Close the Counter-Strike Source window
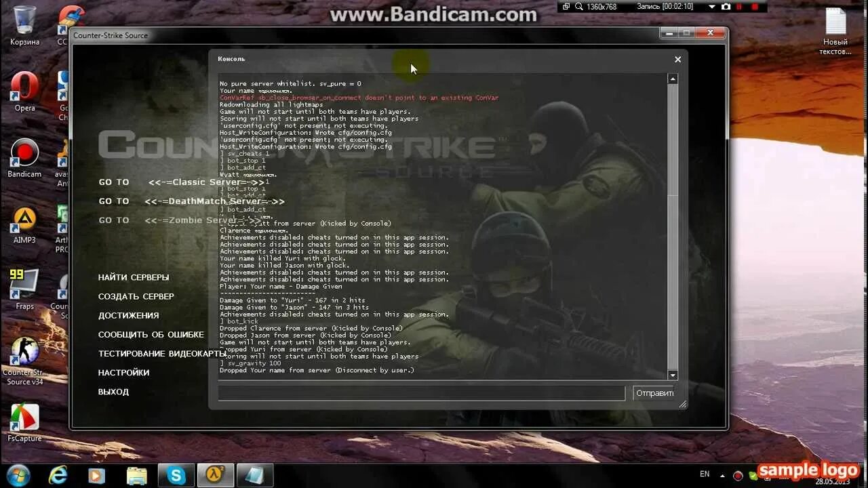Image resolution: width=868 pixels, height=488 pixels. (x=711, y=33)
